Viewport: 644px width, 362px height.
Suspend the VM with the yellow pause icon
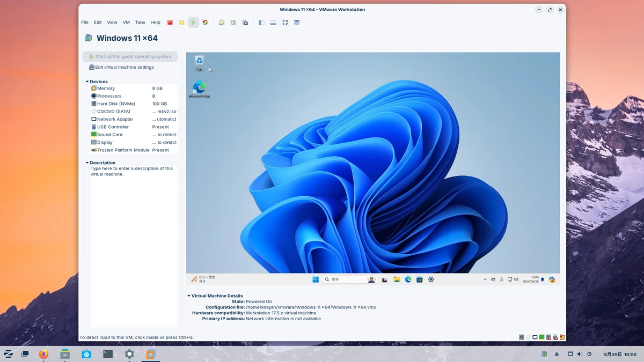pos(182,23)
